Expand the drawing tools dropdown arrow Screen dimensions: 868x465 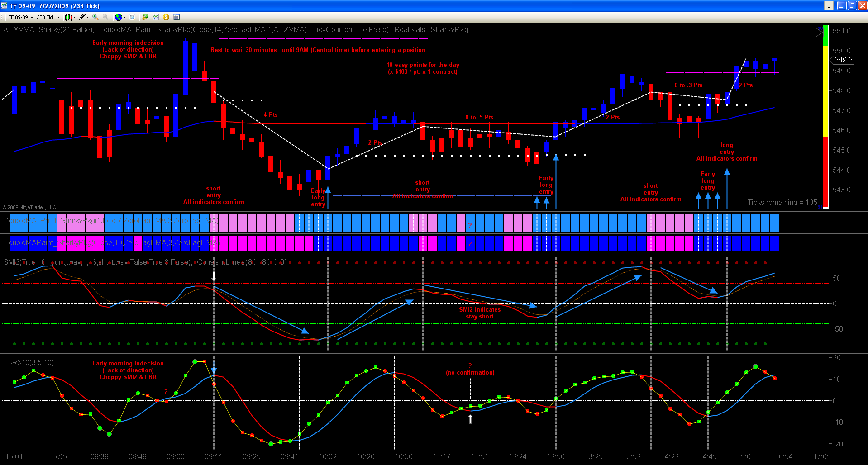coord(88,18)
